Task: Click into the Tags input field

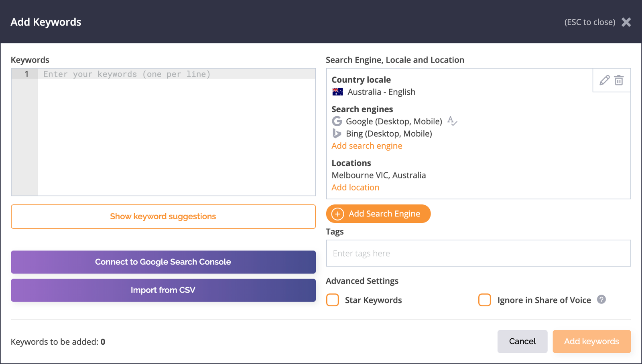Action: click(x=478, y=253)
